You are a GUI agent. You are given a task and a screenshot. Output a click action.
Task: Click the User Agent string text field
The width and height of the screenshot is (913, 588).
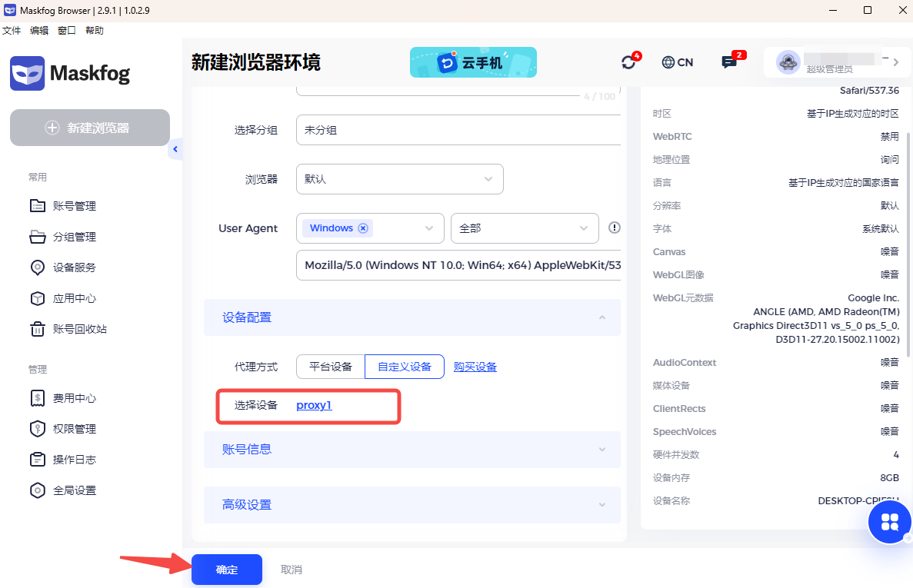pyautogui.click(x=458, y=265)
